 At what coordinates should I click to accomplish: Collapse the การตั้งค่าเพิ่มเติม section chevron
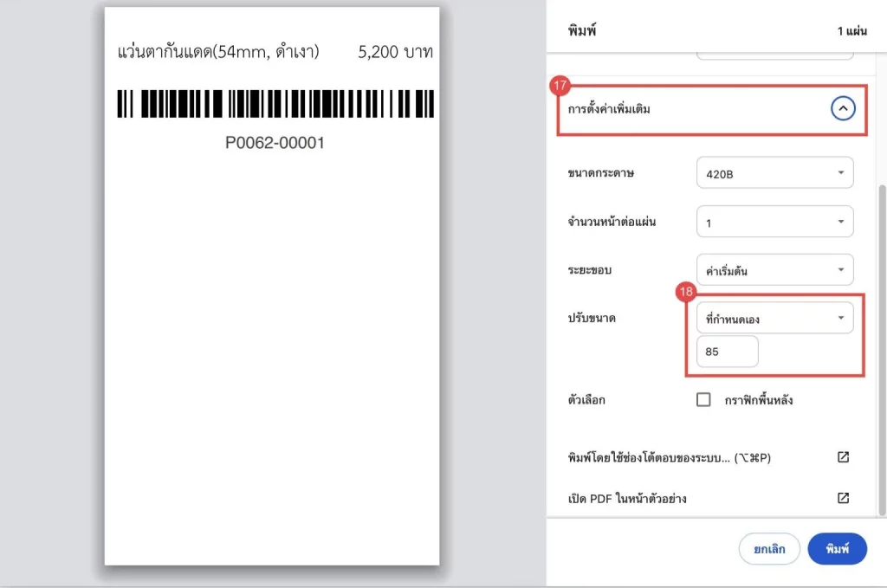tap(842, 108)
